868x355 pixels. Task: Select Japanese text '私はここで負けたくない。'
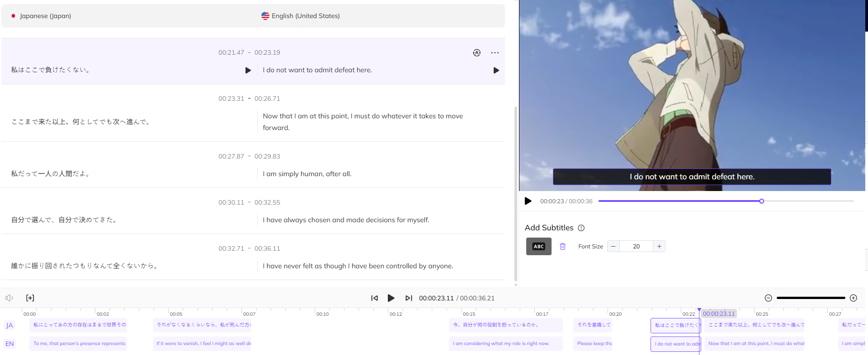(51, 70)
